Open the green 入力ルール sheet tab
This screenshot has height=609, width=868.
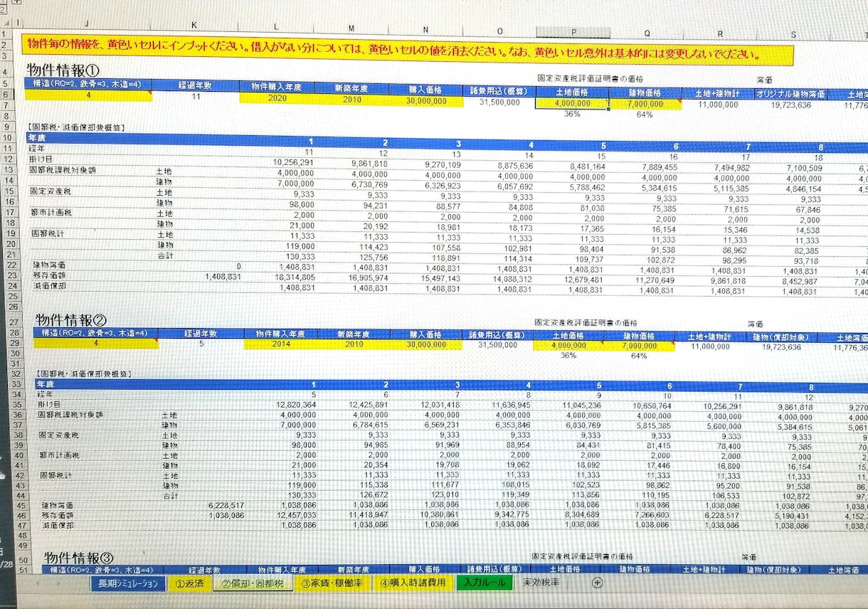484,583
